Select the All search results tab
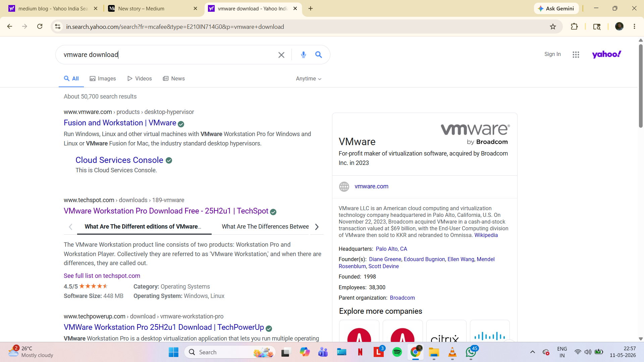The width and height of the screenshot is (644, 362). (x=71, y=78)
